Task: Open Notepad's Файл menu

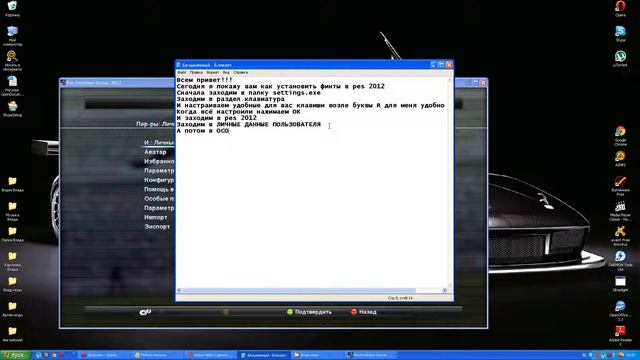Action: tap(182, 72)
